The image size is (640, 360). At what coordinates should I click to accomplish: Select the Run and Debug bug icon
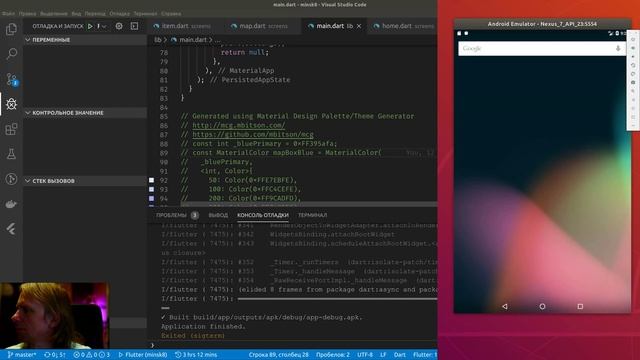pyautogui.click(x=11, y=104)
